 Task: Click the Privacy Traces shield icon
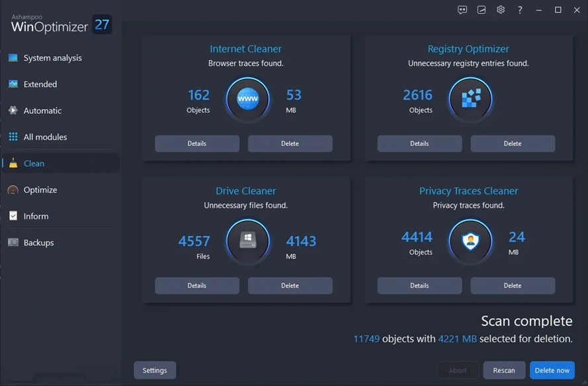[470, 241]
